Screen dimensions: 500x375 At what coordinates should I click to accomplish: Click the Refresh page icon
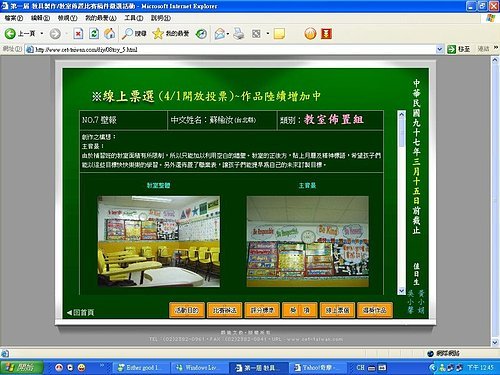click(x=94, y=34)
